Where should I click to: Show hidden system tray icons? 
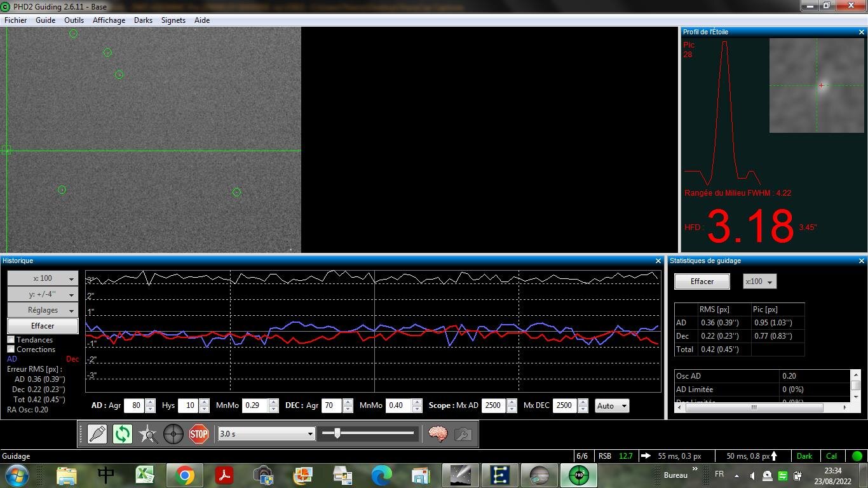pyautogui.click(x=736, y=475)
